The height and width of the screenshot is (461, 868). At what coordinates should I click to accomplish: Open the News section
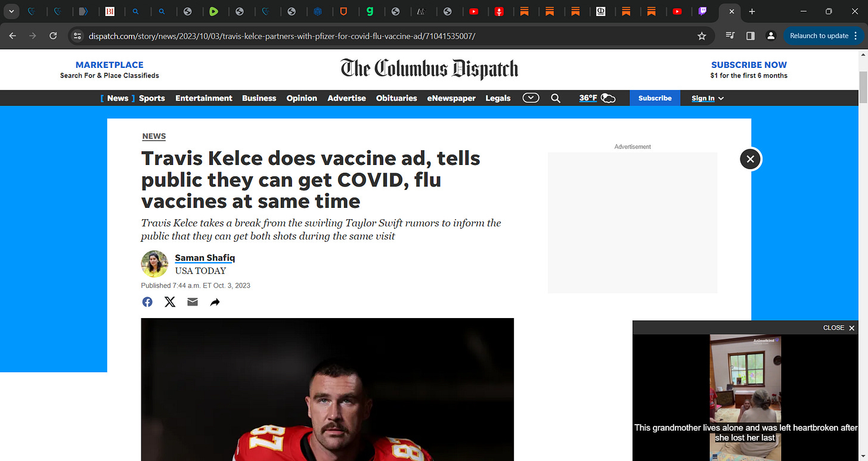point(117,98)
